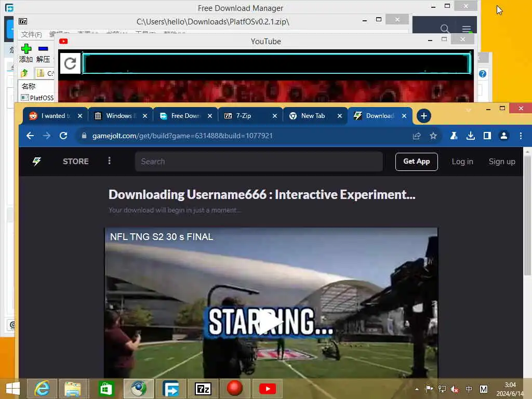Click the NFL TNG S2 video title
The height and width of the screenshot is (399, 532).
pos(162,237)
